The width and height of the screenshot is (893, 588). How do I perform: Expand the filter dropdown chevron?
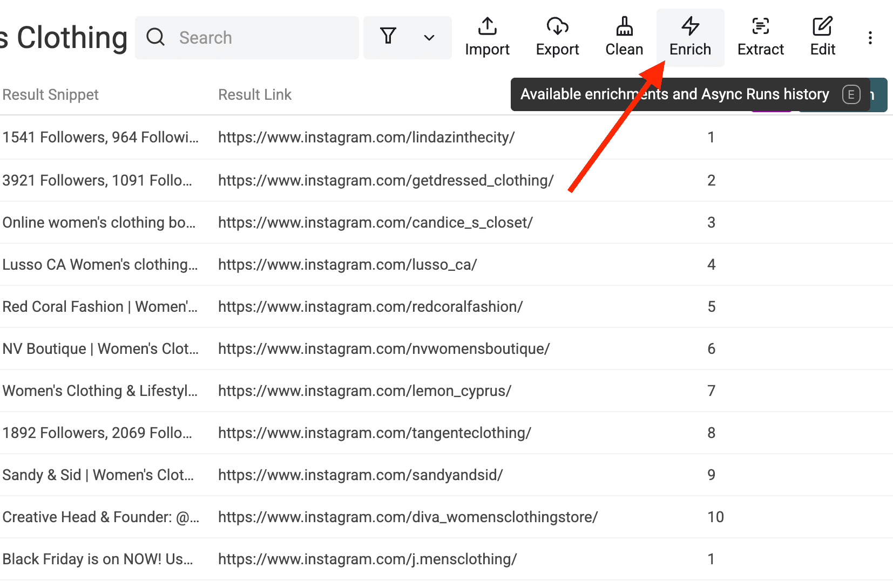429,38
